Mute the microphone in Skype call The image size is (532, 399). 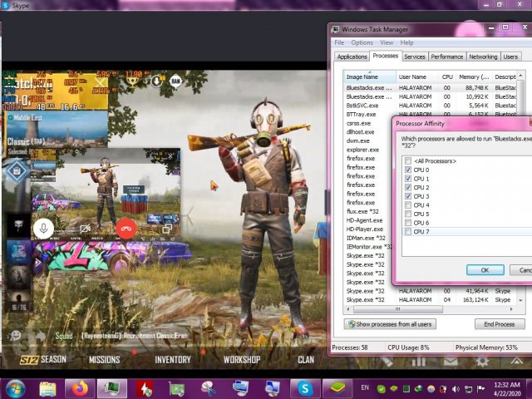point(44,227)
